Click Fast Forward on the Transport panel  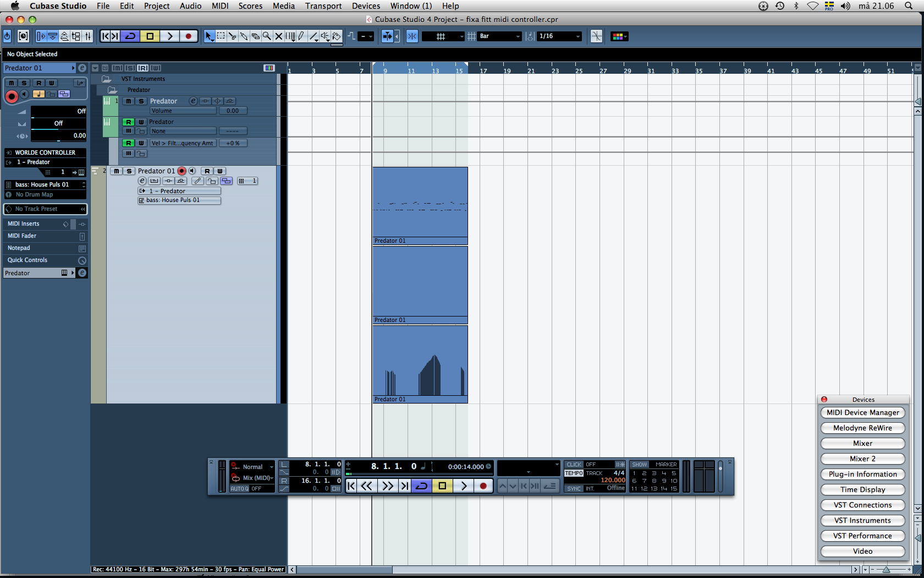(x=387, y=486)
